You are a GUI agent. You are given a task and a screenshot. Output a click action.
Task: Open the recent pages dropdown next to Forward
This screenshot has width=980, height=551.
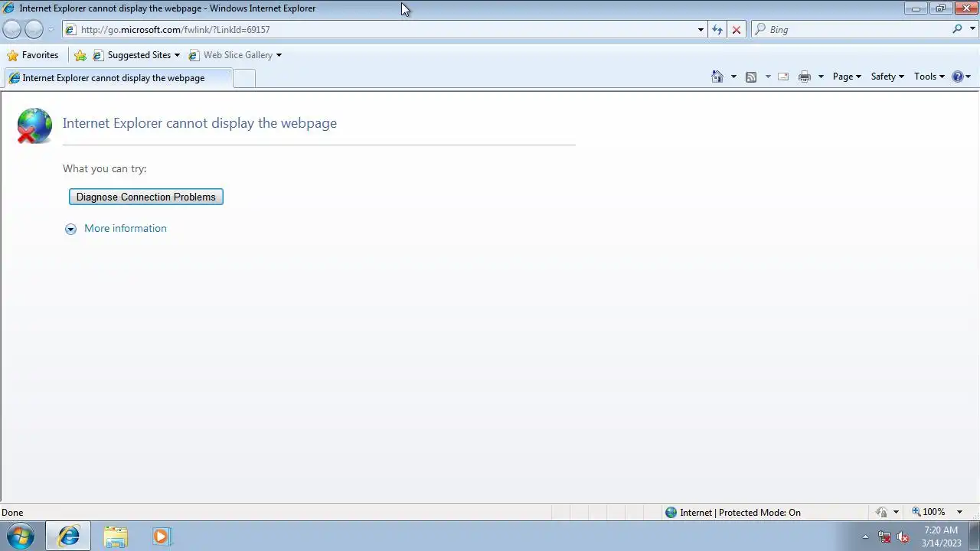[x=51, y=30]
